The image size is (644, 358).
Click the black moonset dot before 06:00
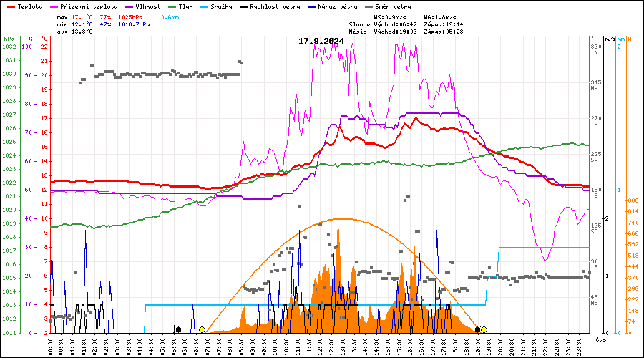(x=178, y=329)
